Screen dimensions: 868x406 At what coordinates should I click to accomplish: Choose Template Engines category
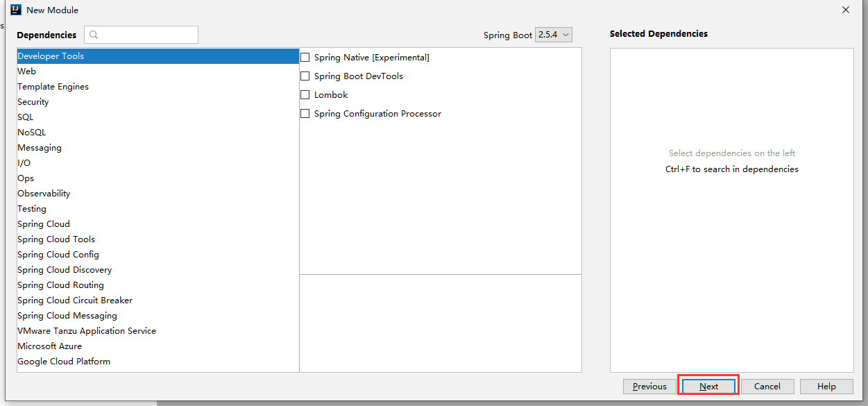158,87
